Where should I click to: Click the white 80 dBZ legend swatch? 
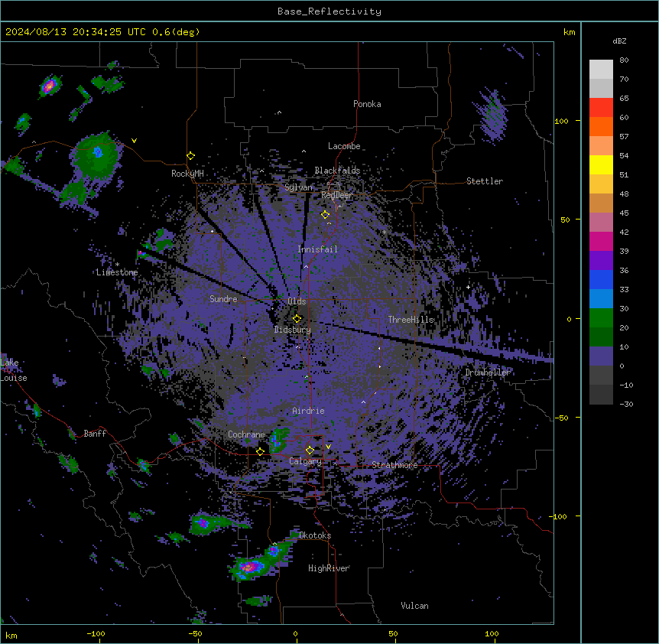(601, 70)
